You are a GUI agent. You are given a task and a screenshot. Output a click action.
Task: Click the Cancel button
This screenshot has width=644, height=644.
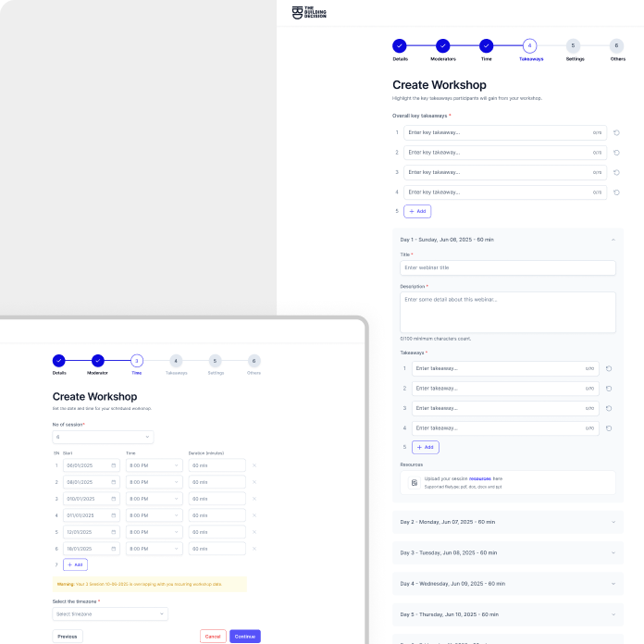[x=213, y=637]
